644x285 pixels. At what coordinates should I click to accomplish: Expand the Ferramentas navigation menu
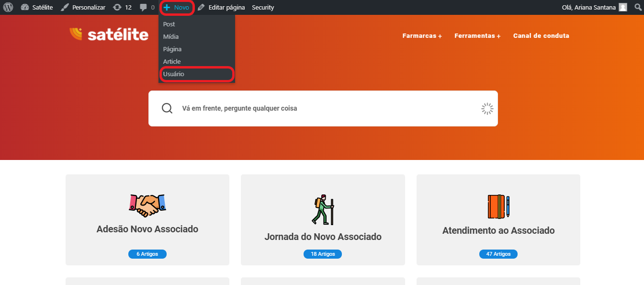click(x=477, y=36)
